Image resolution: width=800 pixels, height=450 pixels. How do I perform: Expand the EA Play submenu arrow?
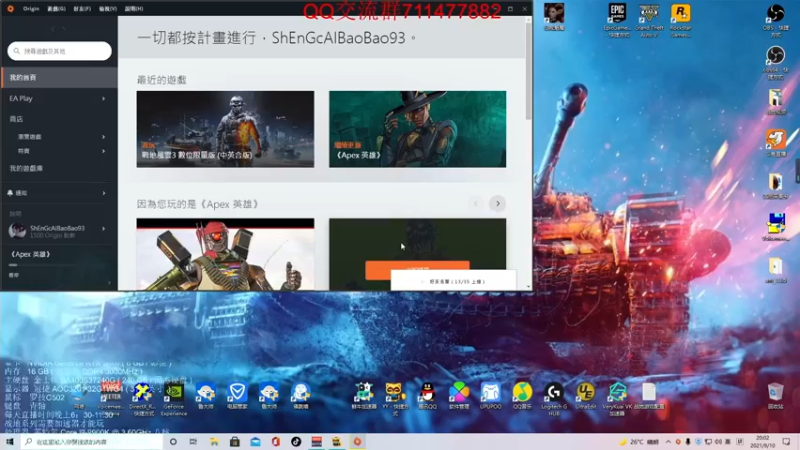click(x=104, y=98)
